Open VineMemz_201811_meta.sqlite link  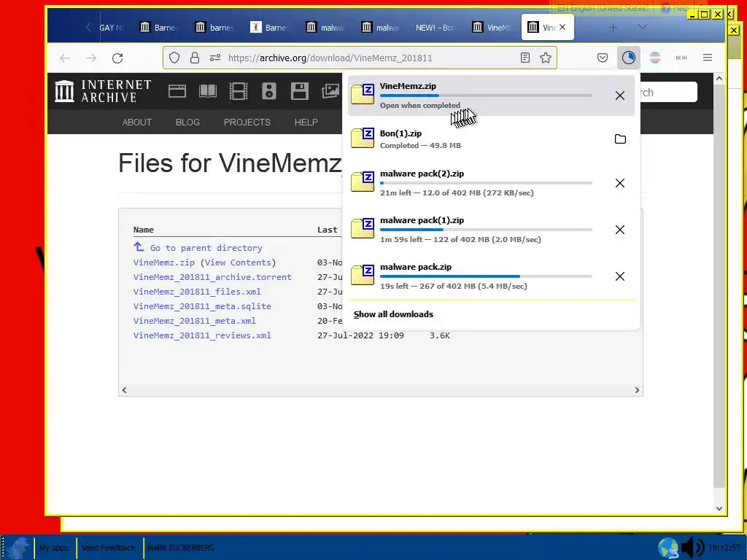click(202, 306)
